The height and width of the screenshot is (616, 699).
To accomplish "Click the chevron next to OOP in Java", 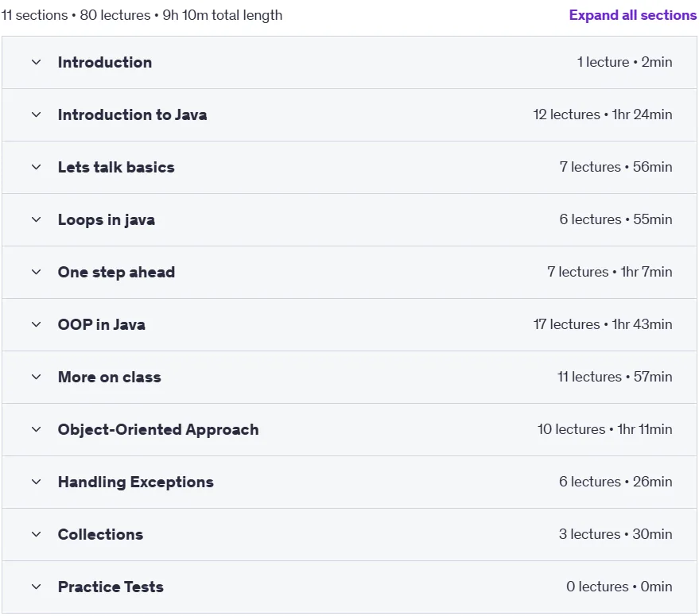I will point(36,324).
